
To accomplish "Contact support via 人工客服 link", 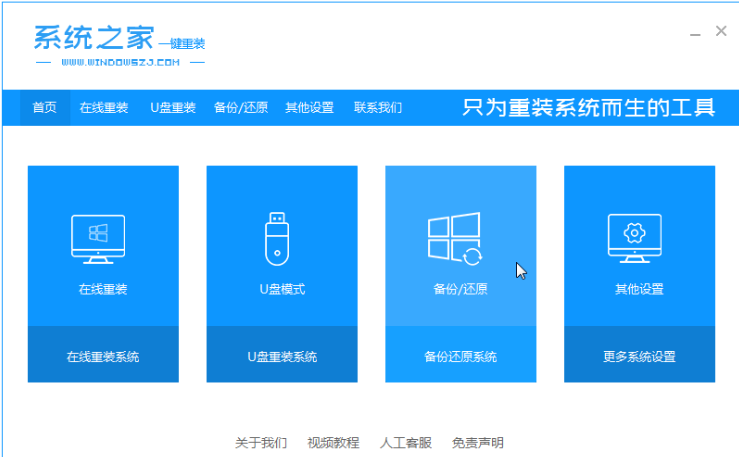I will [x=406, y=442].
